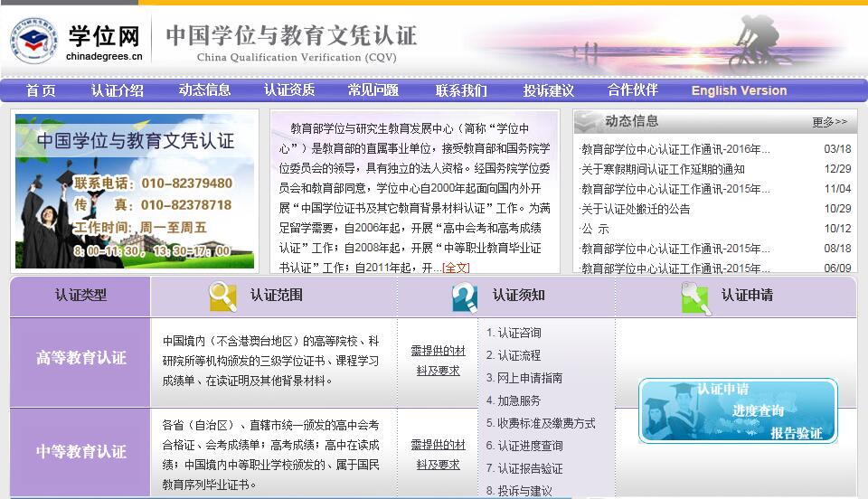Screen dimensions: 868x499
Task: Switch to English Version
Action: click(x=739, y=90)
